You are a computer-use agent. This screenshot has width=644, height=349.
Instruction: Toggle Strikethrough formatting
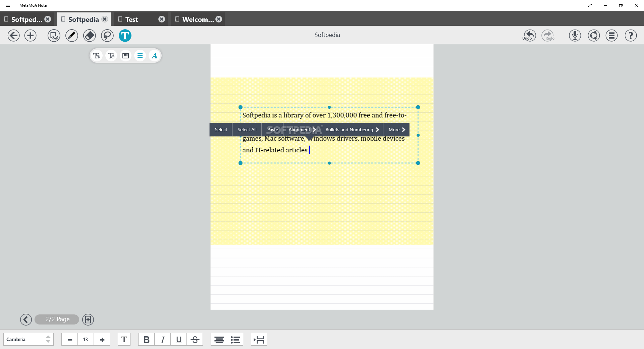(x=195, y=340)
